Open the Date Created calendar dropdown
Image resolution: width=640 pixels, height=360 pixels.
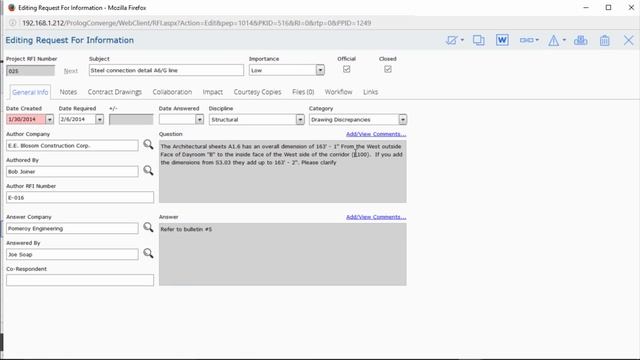point(49,119)
